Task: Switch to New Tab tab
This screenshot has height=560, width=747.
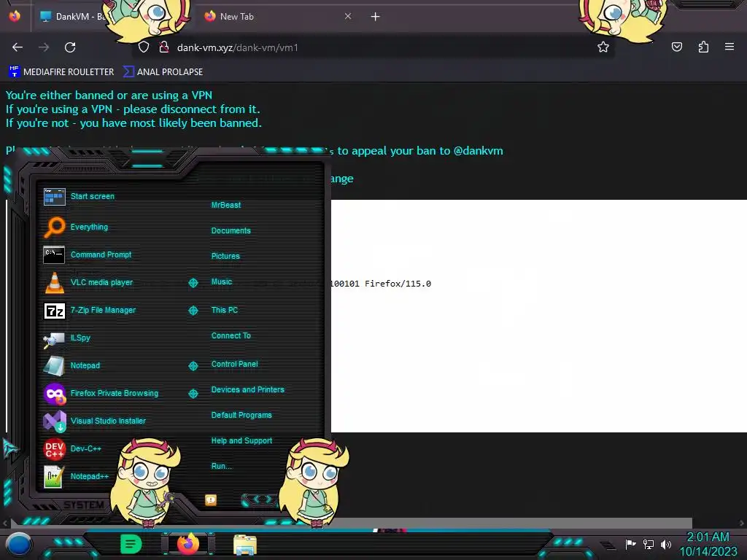Action: [276, 17]
